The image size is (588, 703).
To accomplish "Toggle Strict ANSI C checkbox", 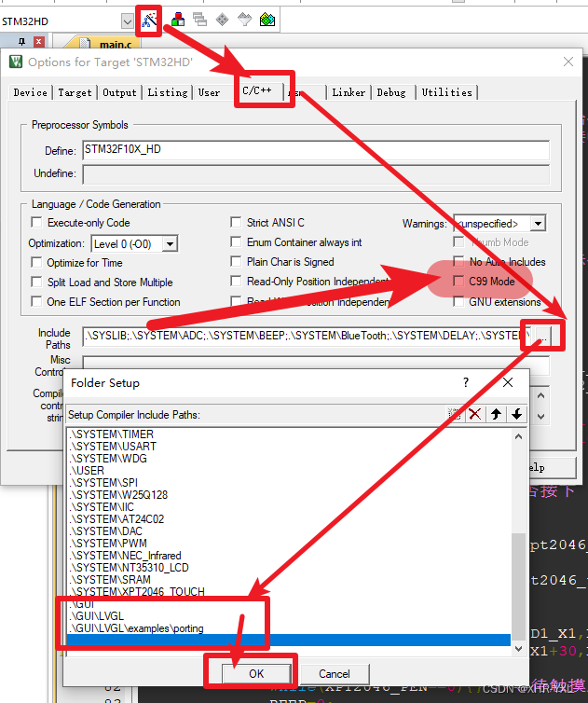I will tap(236, 223).
